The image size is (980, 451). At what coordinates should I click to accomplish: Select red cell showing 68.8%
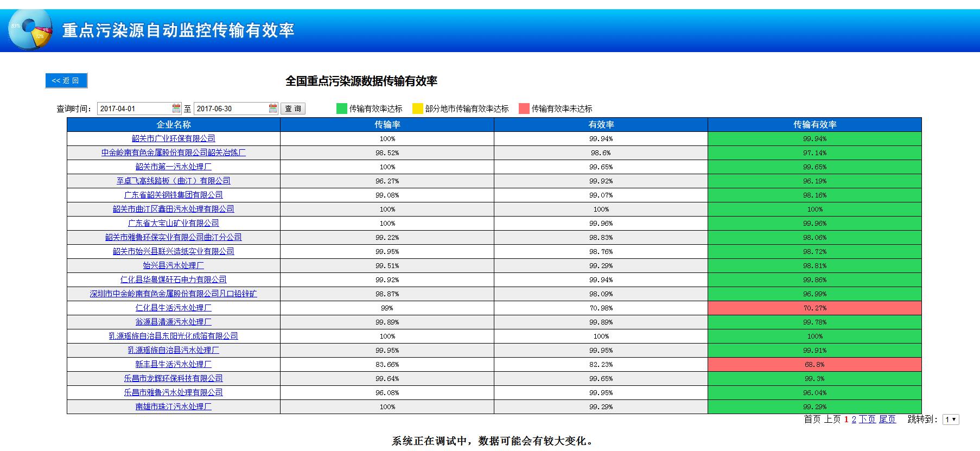pos(815,364)
